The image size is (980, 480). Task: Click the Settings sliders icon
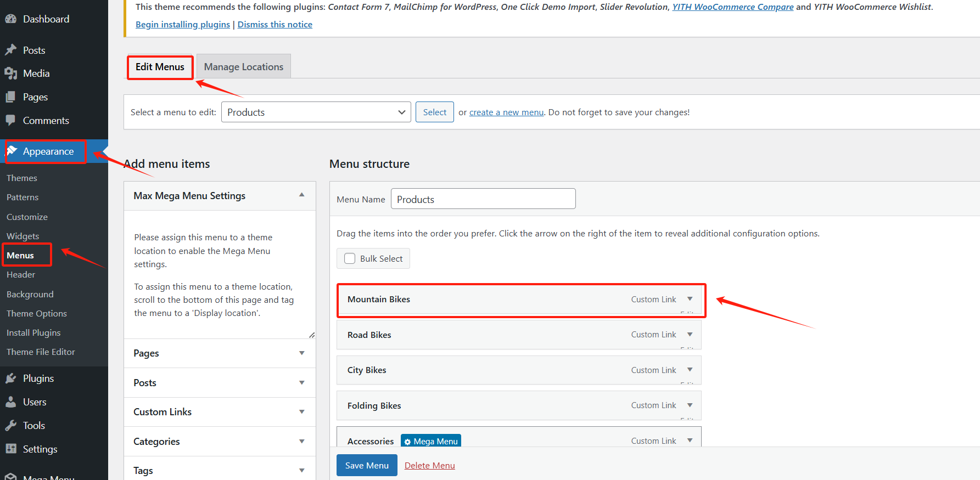pos(11,449)
